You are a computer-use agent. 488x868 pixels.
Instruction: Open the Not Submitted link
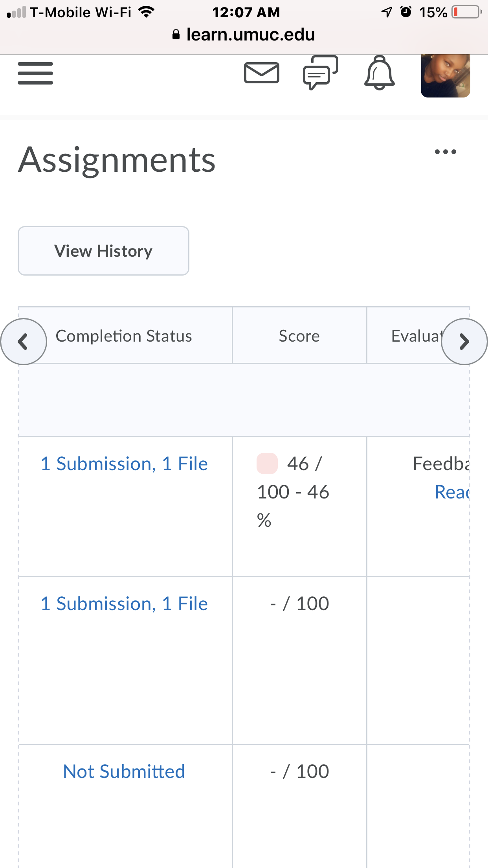(x=124, y=772)
